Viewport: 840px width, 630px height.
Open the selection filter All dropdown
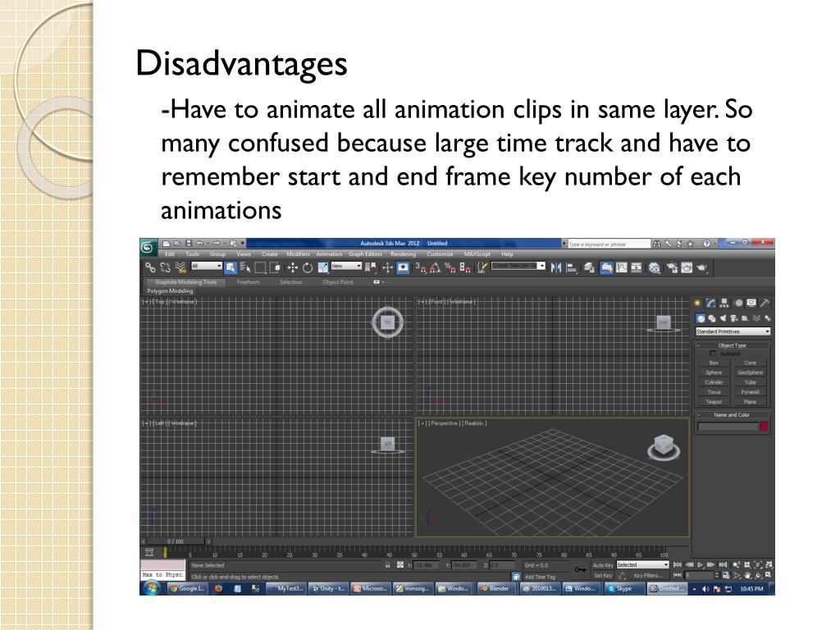click(206, 266)
